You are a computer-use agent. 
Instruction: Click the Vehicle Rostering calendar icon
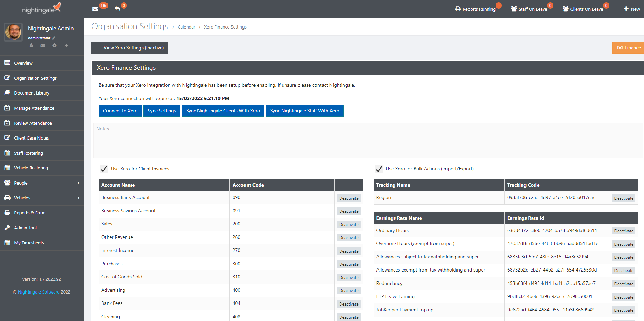point(7,168)
